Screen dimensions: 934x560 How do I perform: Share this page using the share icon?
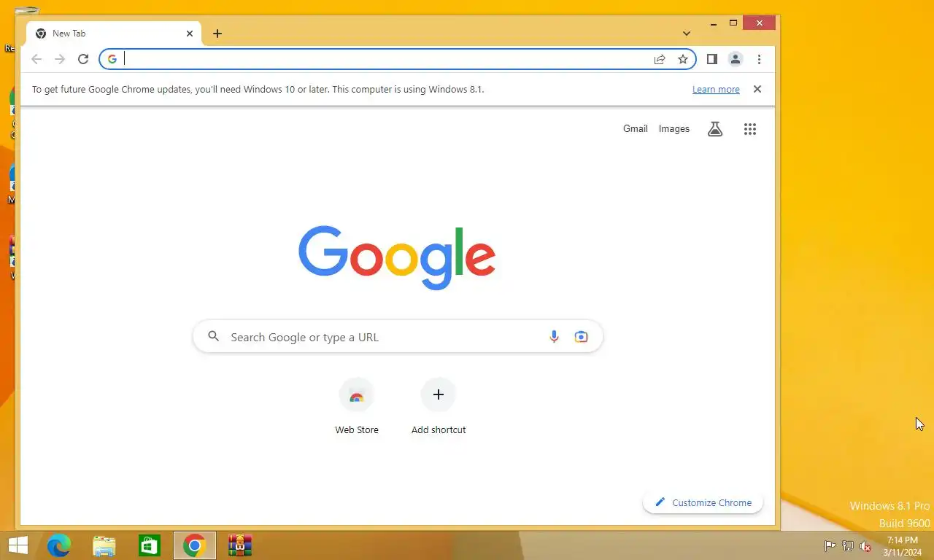point(660,59)
